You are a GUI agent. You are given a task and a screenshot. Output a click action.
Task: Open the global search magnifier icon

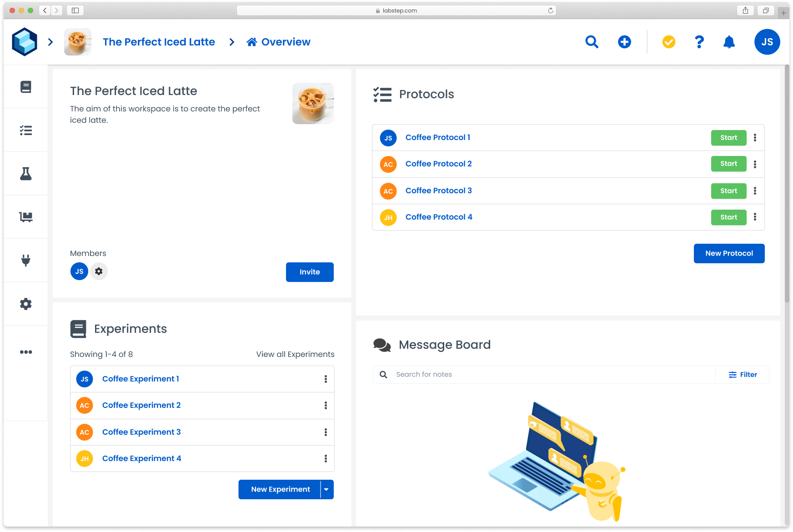592,42
